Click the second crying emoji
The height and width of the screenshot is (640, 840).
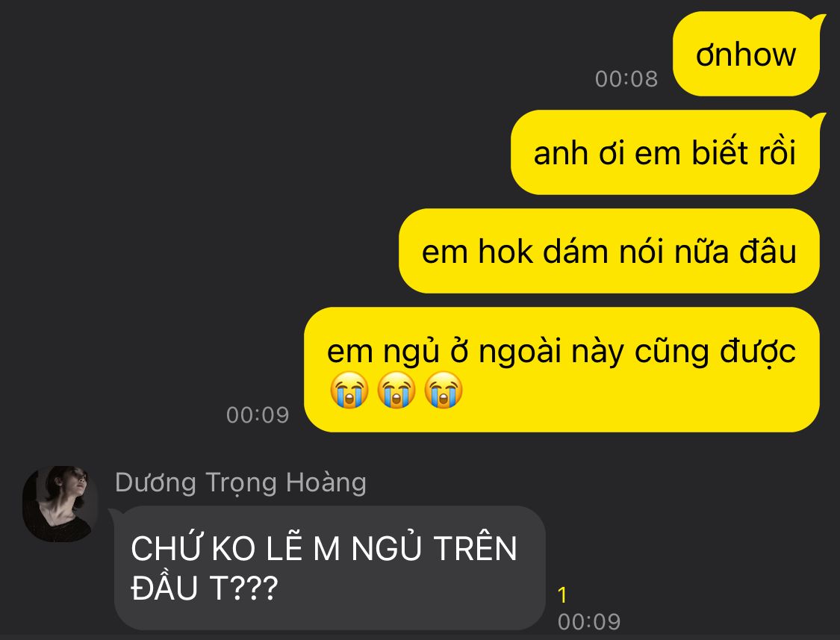point(396,391)
